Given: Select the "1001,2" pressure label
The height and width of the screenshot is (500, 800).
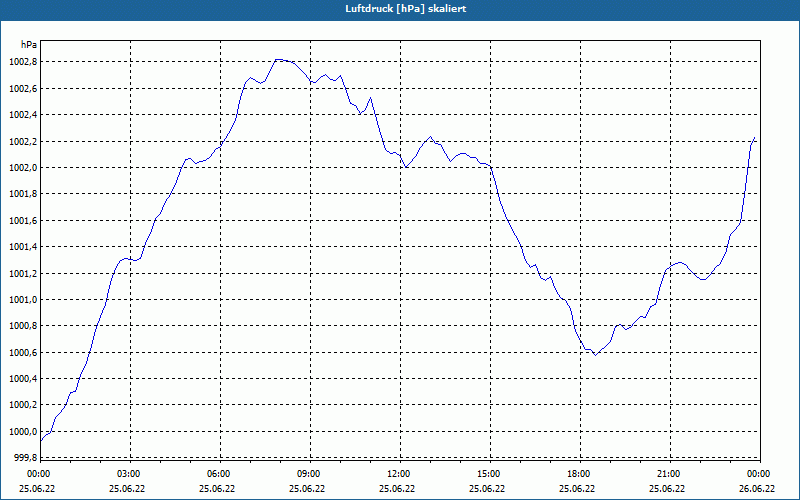Looking at the screenshot, I should click(x=23, y=273).
